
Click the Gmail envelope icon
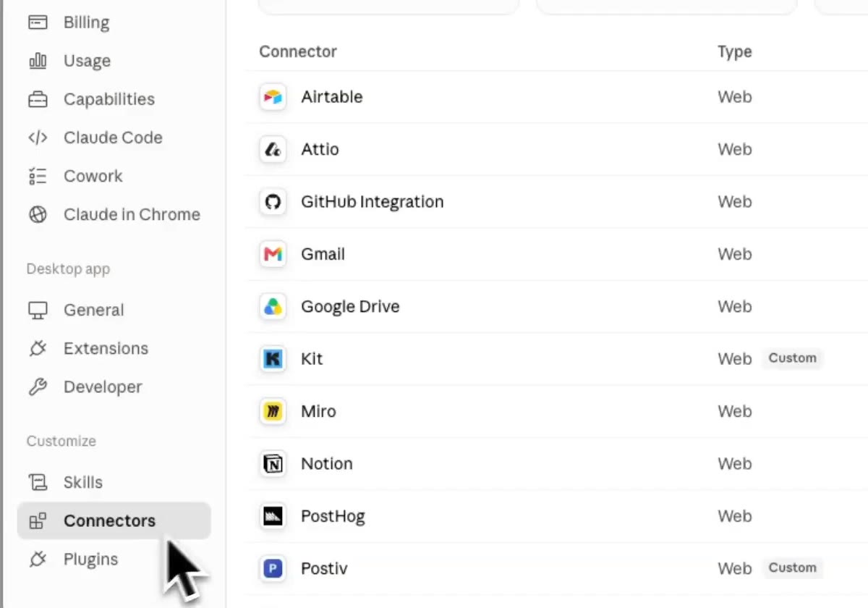(273, 254)
